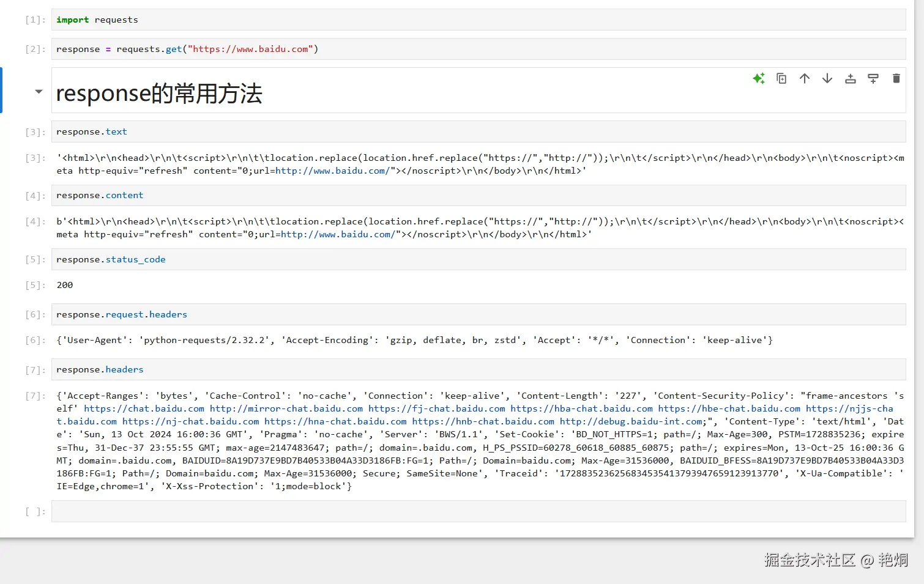Select the response.status_code code cell
Viewport: 924px width, 584px height.
pos(184,259)
